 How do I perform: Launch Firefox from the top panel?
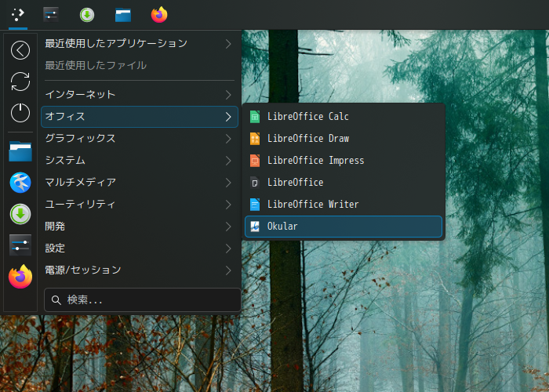point(159,15)
